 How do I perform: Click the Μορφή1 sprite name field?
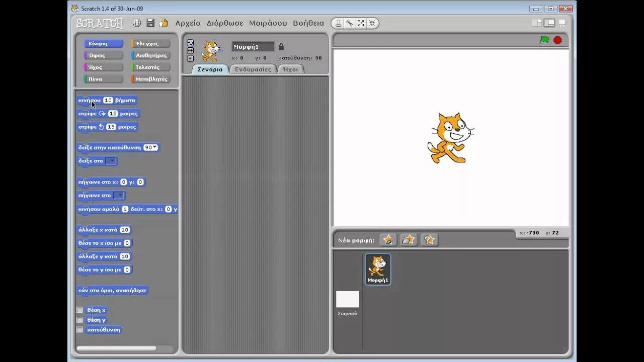253,47
